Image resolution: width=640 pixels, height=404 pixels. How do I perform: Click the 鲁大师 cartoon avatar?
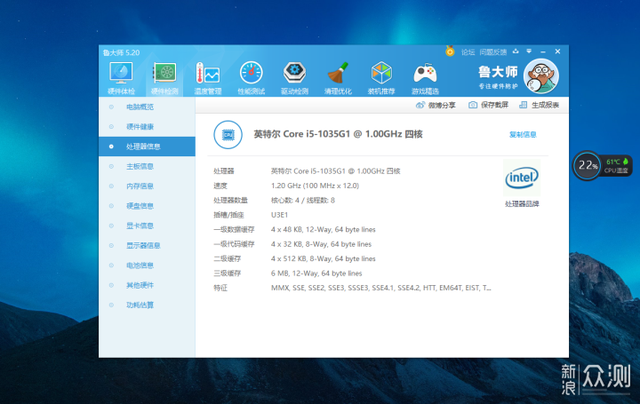(x=541, y=76)
